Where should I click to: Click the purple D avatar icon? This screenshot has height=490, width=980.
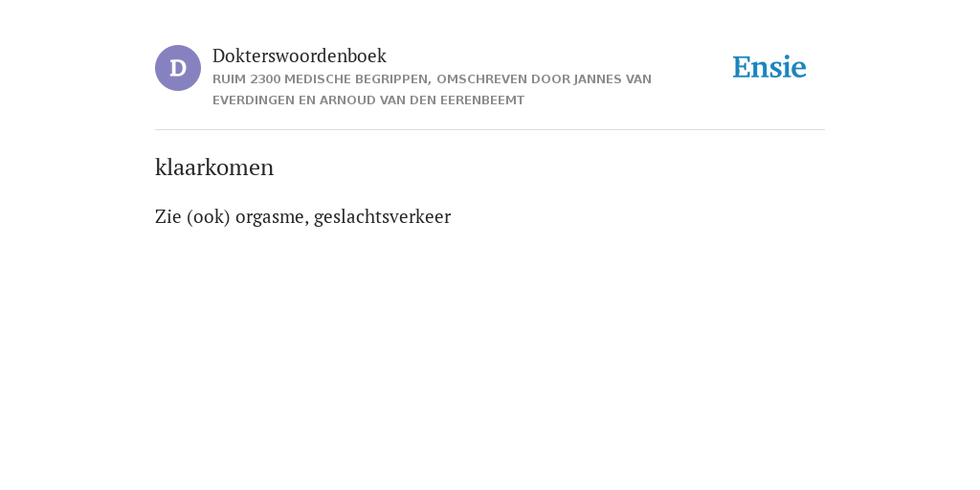(x=178, y=68)
